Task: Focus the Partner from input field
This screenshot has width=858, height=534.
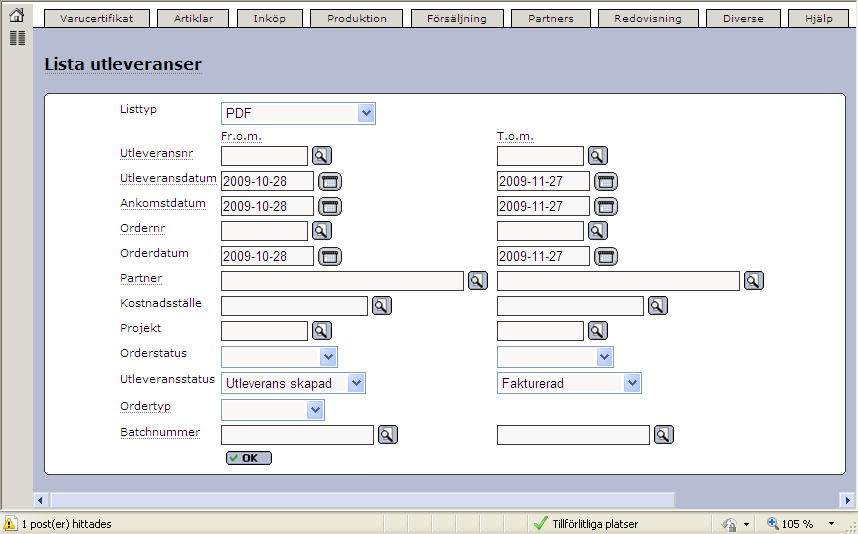Action: tap(343, 281)
